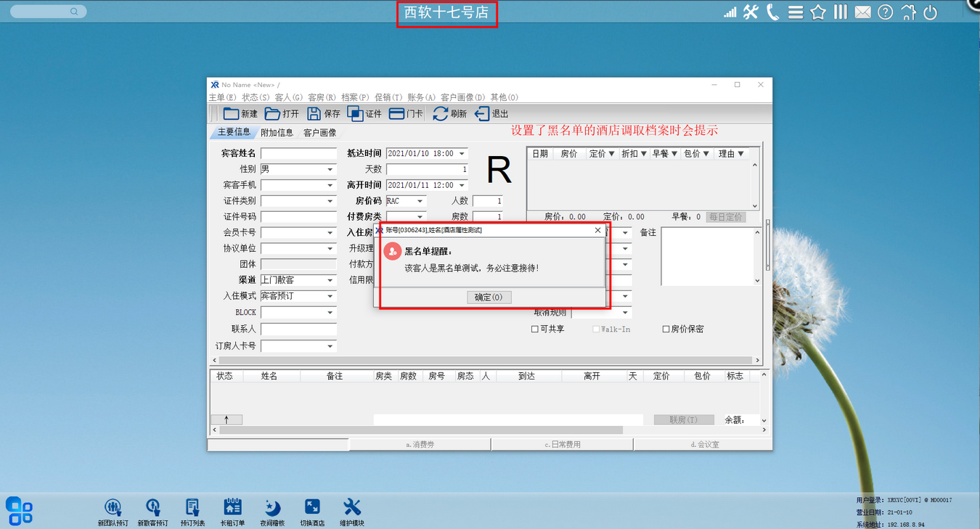The height and width of the screenshot is (529, 980).
Task: Open the 主单(E) menu
Action: coord(223,97)
